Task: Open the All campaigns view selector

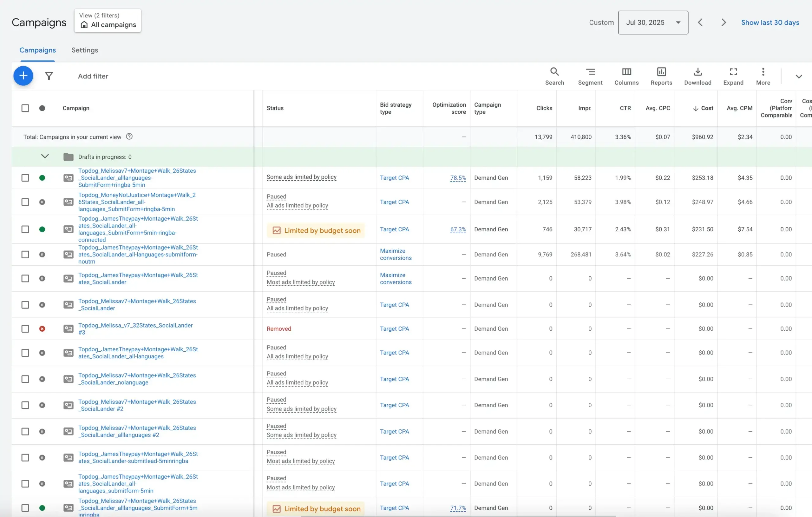Action: 108,21
